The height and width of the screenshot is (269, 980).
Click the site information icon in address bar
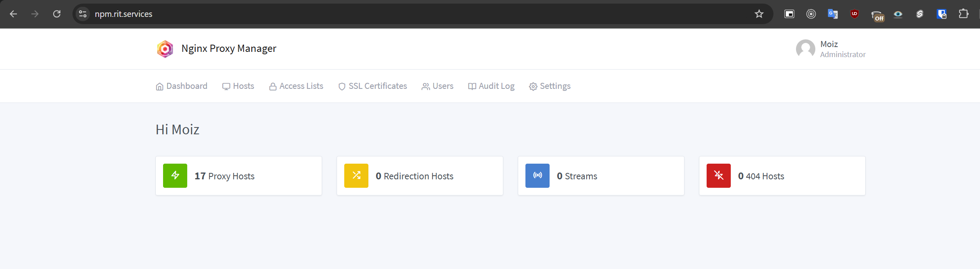point(83,14)
